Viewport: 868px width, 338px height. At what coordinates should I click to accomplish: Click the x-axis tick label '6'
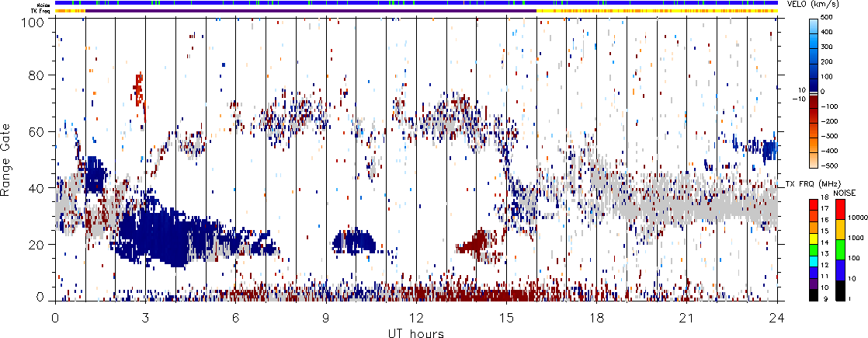click(x=236, y=319)
